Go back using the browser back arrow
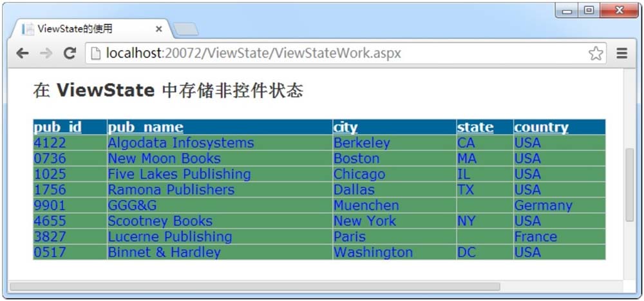The width and height of the screenshot is (644, 301). [22, 53]
